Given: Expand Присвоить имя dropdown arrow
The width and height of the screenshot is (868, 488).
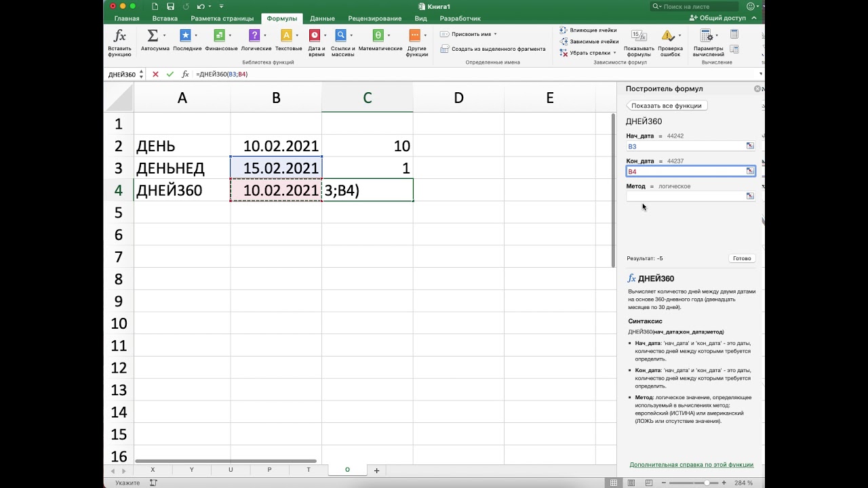Looking at the screenshot, I should coord(495,34).
